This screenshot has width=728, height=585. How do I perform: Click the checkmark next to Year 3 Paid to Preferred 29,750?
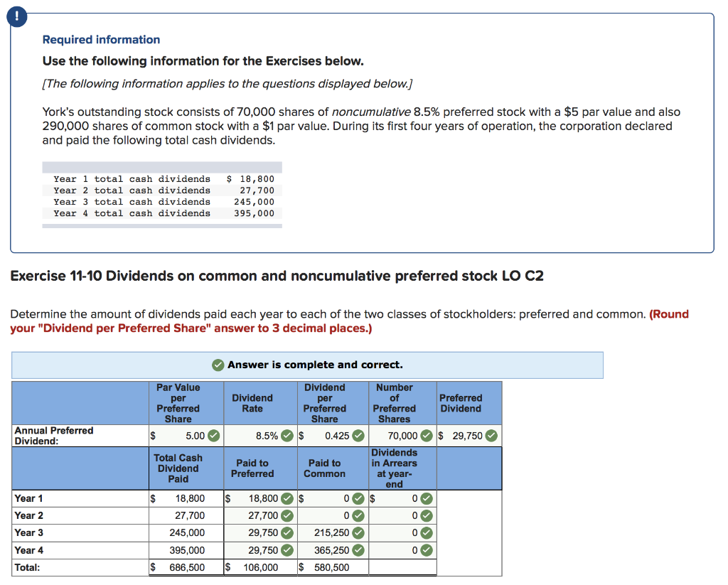[287, 533]
